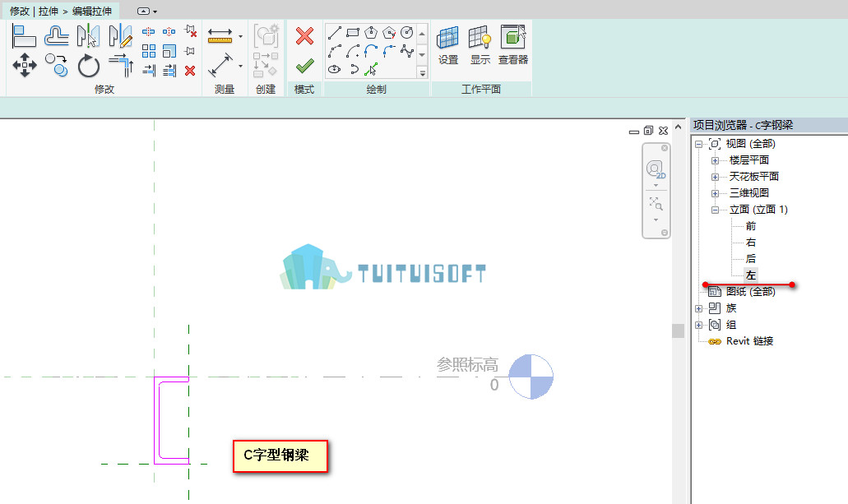Select the Rectangle draw tool
Image resolution: width=848 pixels, height=504 pixels.
point(353,33)
